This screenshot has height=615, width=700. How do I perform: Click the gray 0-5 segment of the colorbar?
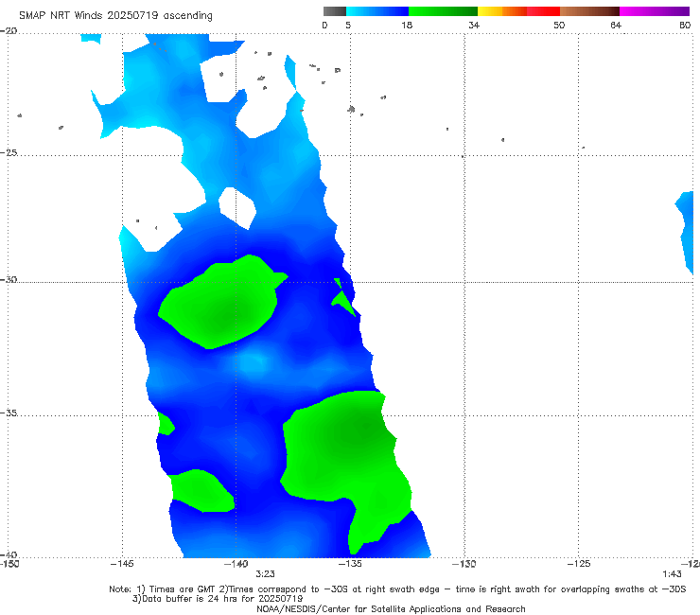pyautogui.click(x=335, y=11)
